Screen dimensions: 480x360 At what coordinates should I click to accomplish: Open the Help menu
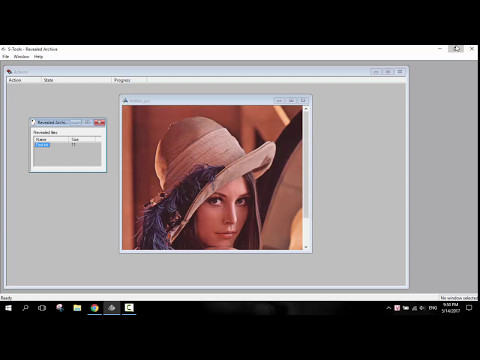(38, 56)
